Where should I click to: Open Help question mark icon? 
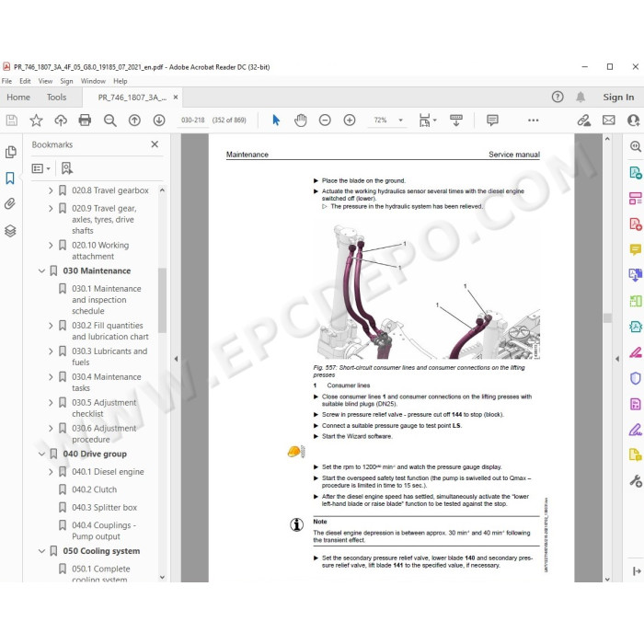coord(558,97)
